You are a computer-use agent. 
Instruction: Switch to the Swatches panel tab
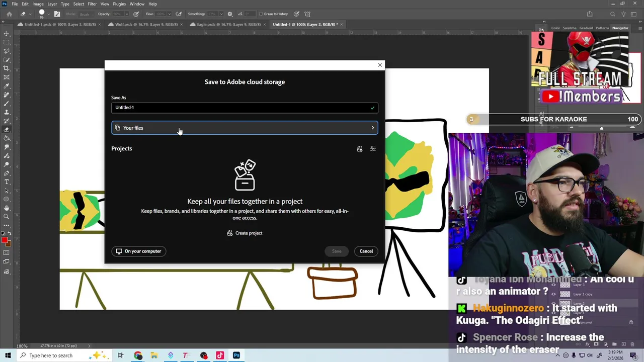tap(570, 28)
